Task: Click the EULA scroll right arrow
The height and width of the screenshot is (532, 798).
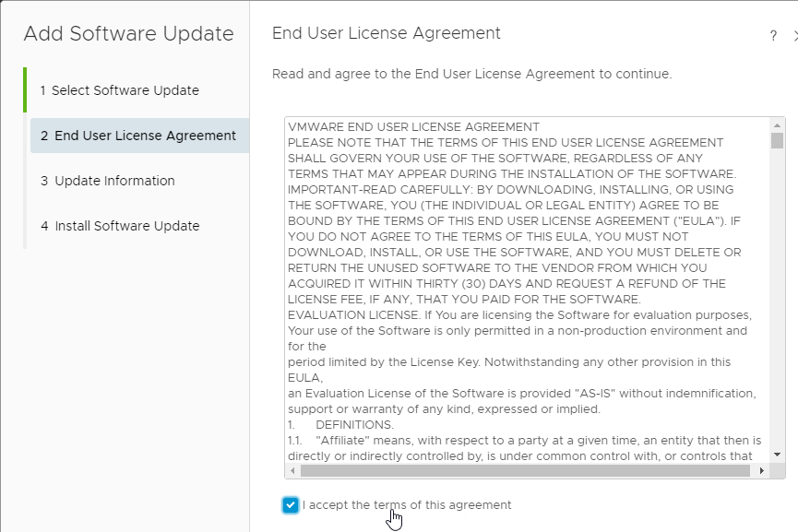Action: click(761, 470)
